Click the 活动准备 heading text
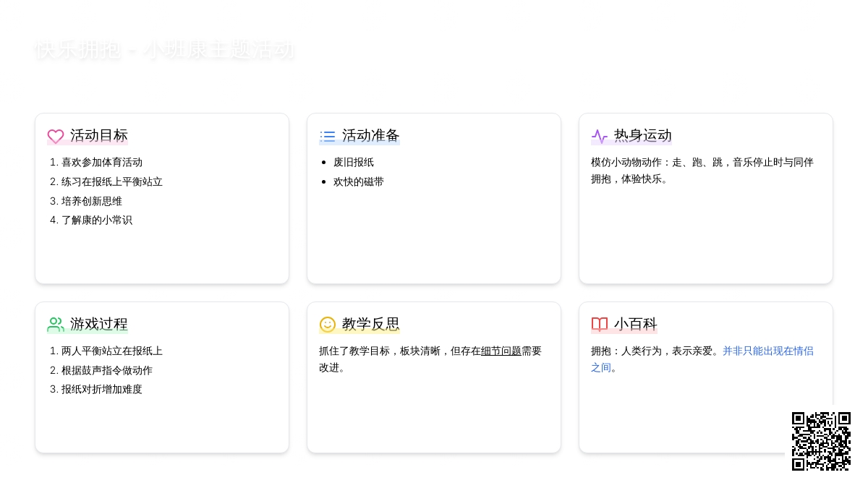Image resolution: width=868 pixels, height=488 pixels. tap(371, 135)
